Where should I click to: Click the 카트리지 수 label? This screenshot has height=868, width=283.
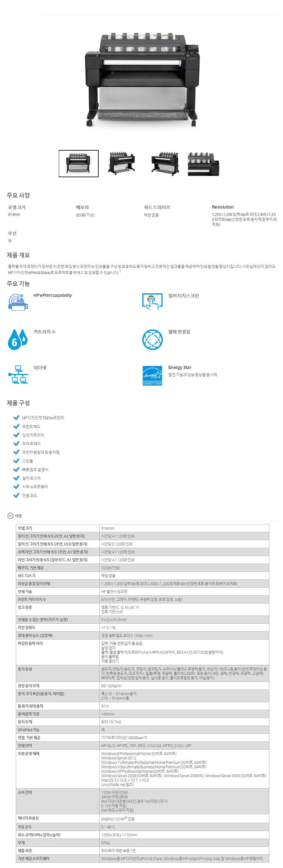(x=44, y=332)
